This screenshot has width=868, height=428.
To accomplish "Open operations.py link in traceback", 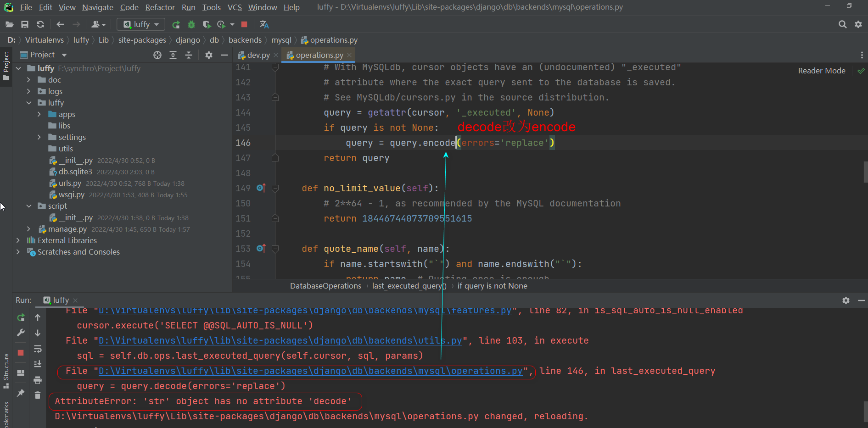I will tap(310, 371).
